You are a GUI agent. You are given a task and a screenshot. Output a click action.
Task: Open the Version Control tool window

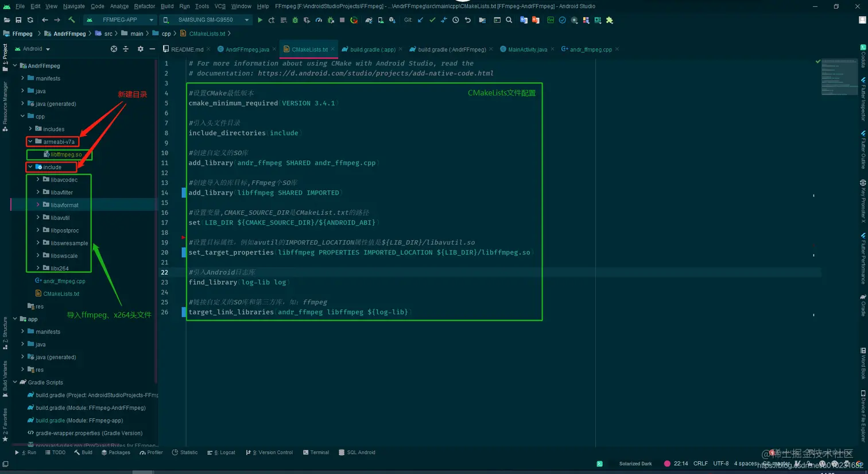[269, 453]
